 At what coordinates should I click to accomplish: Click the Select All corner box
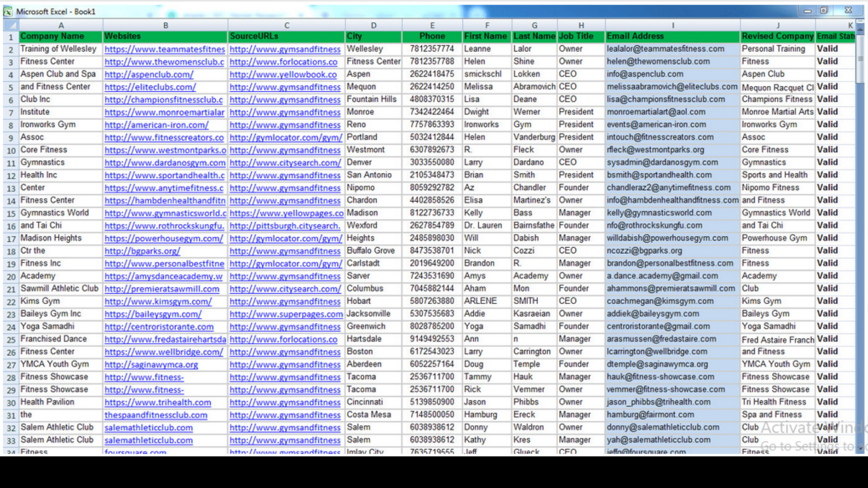tap(11, 25)
